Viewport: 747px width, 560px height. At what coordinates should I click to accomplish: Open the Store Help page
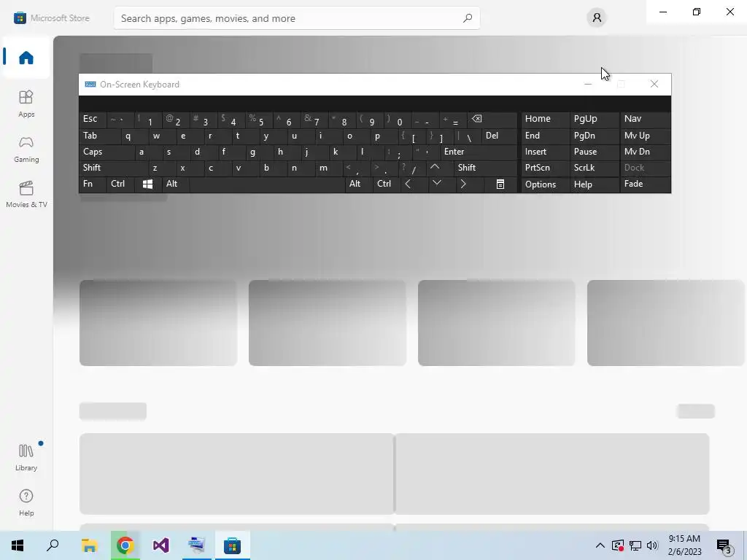(x=26, y=502)
